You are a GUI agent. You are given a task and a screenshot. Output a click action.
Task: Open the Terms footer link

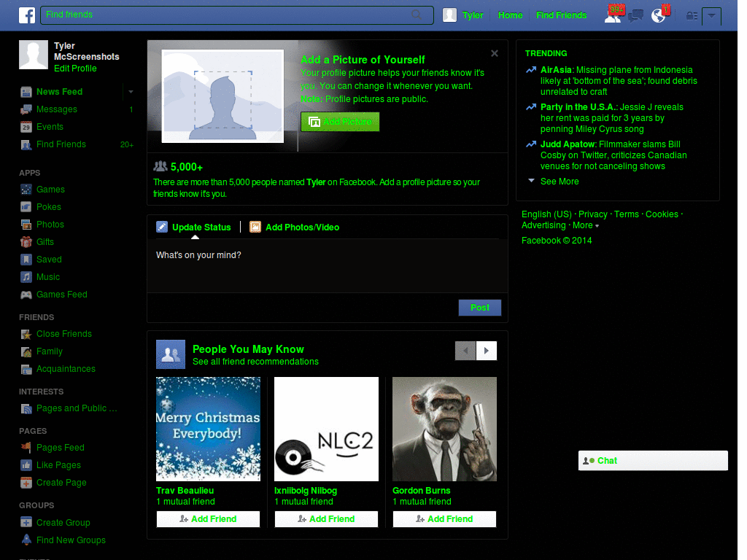627,214
